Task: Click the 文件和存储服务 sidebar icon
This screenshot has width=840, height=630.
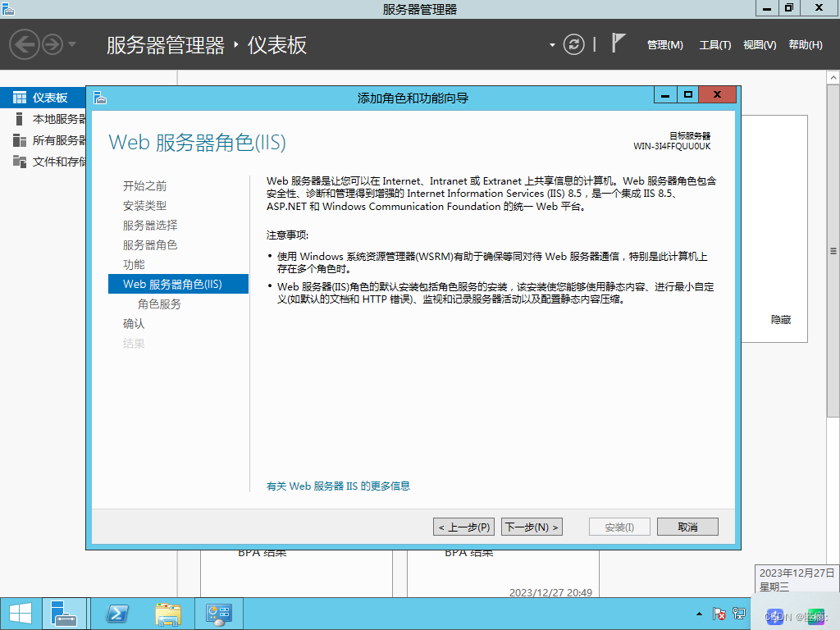Action: coord(20,162)
